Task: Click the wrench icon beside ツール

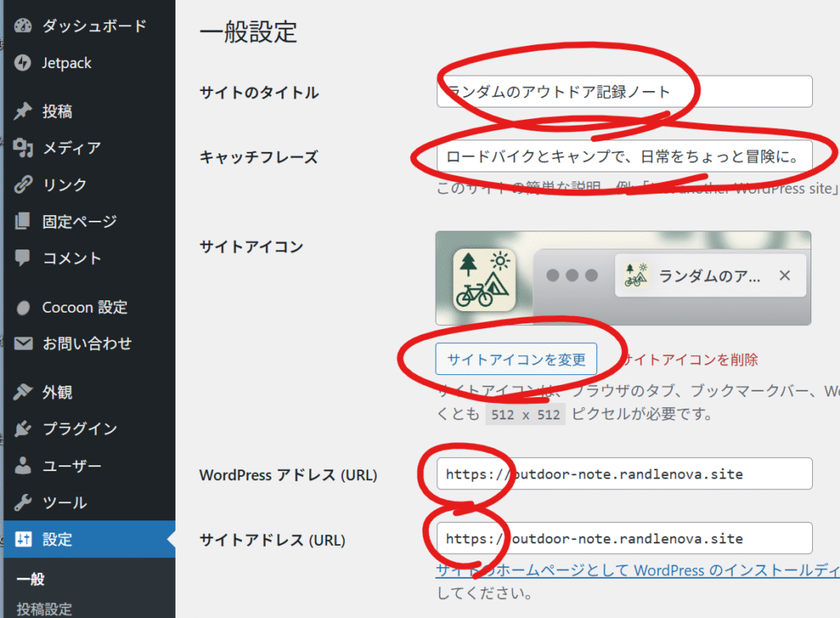Action: tap(23, 502)
